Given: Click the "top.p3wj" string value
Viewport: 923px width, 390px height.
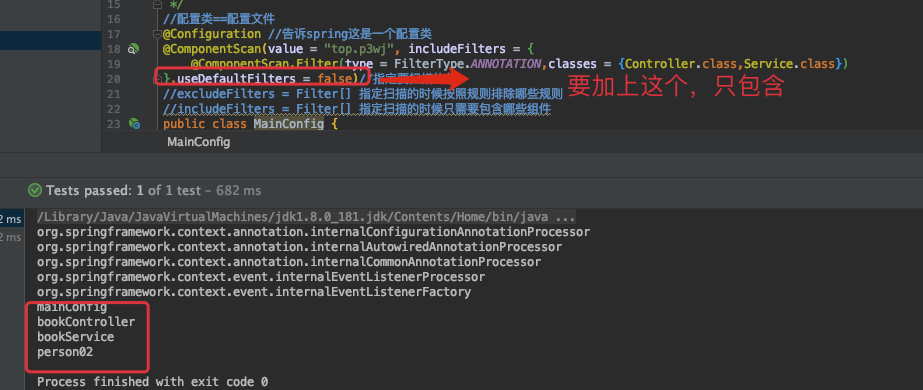Looking at the screenshot, I should 359,49.
